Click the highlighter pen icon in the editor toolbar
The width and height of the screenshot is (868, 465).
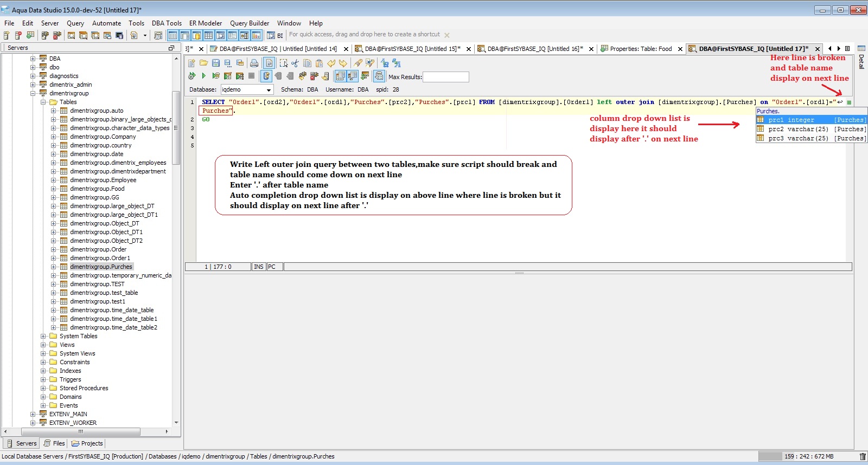358,63
